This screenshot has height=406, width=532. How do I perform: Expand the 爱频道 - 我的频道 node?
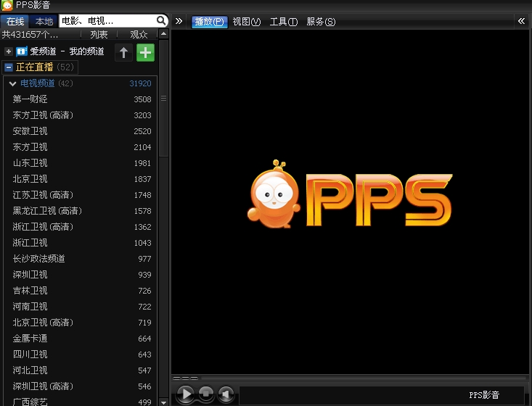(9, 51)
